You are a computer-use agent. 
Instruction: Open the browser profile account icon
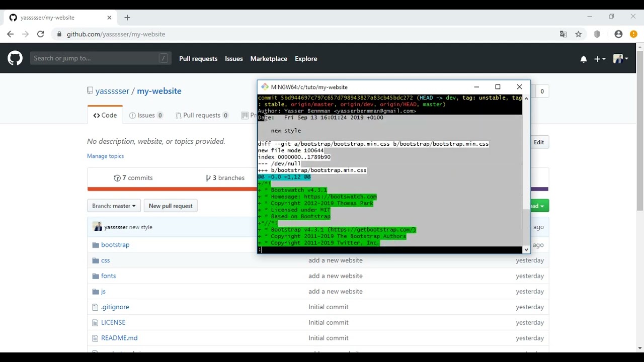618,34
